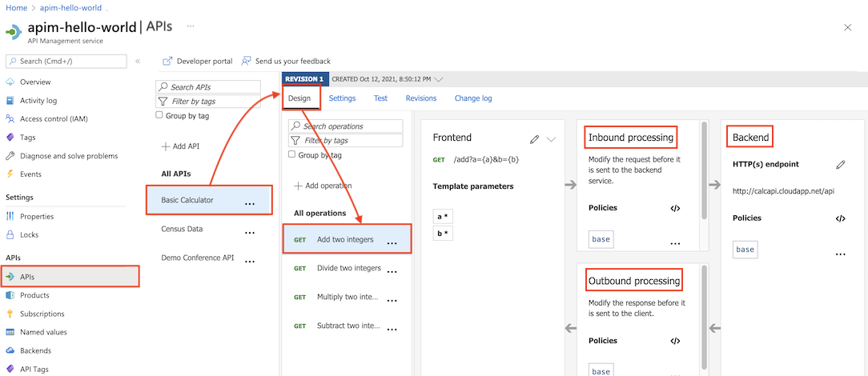The height and width of the screenshot is (376, 868).
Task: Click template parameter a *
Action: [442, 216]
